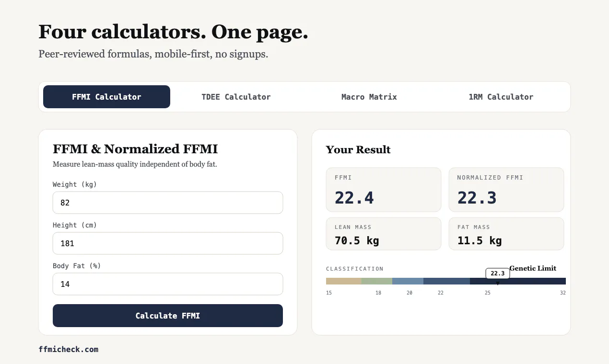
Task: Switch to the FFMI Calculator tab
Action: click(x=106, y=97)
